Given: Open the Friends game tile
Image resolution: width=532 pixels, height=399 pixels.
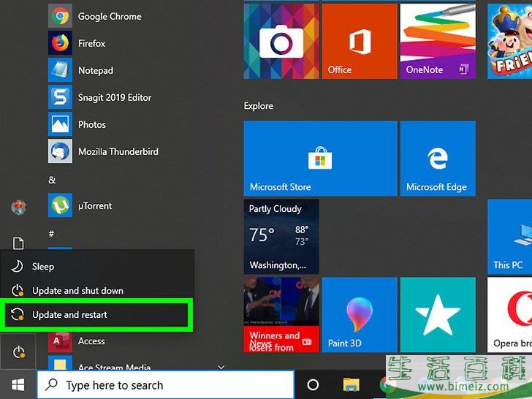Looking at the screenshot, I should tap(509, 42).
